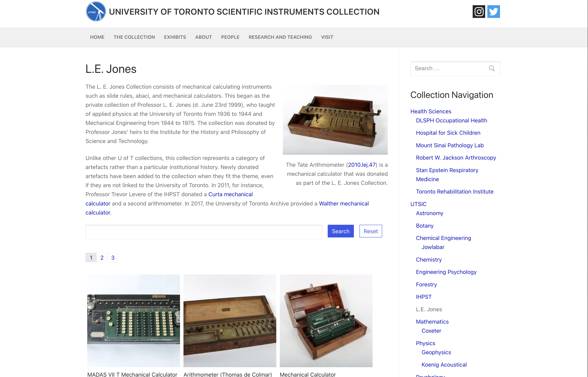Open the UTSIC navigation link
This screenshot has width=588, height=377.
coord(418,204)
